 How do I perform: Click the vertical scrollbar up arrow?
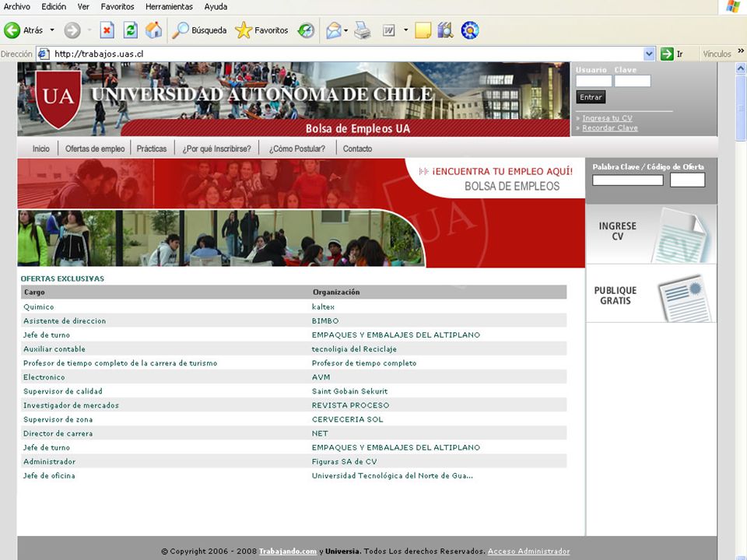click(741, 68)
